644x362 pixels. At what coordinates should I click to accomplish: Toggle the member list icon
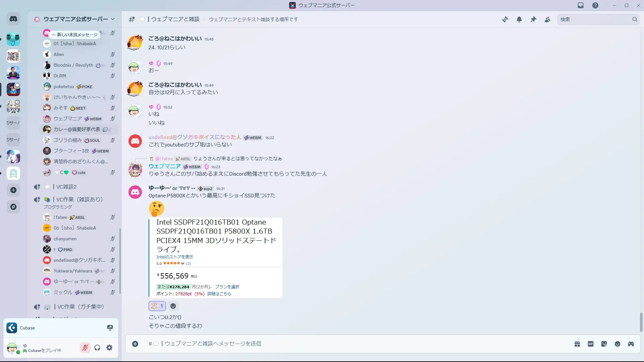point(547,19)
